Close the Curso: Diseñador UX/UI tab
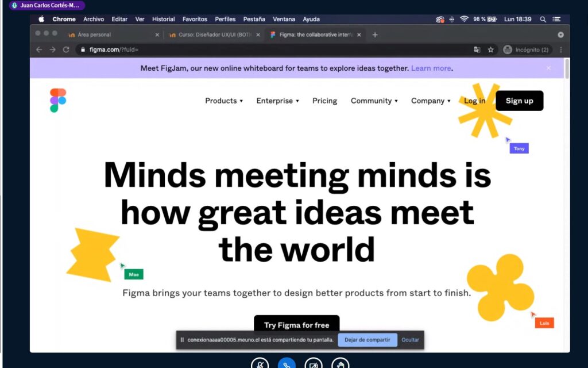 tap(258, 34)
